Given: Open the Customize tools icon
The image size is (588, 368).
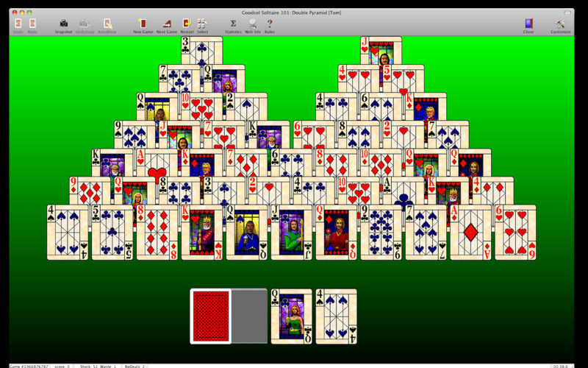Looking at the screenshot, I should [x=560, y=24].
